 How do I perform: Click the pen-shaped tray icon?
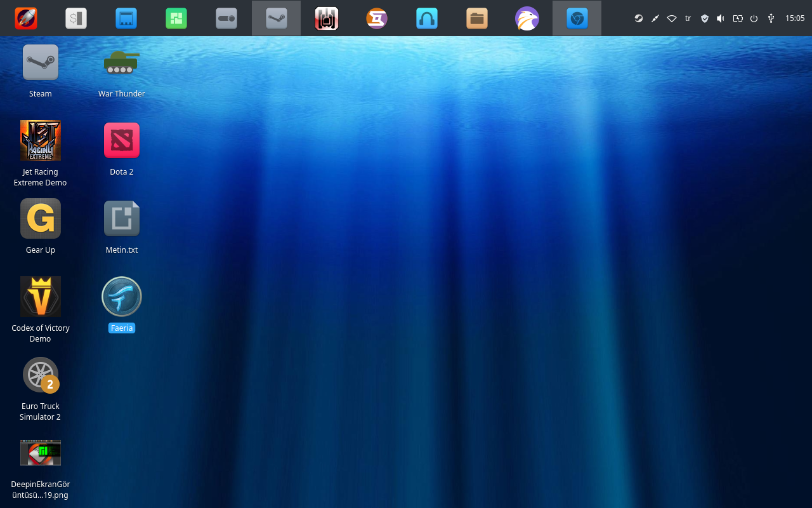tap(655, 18)
